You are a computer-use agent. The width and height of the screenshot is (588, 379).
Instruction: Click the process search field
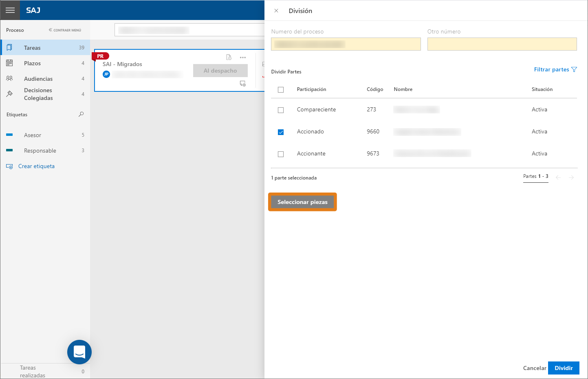(x=189, y=30)
